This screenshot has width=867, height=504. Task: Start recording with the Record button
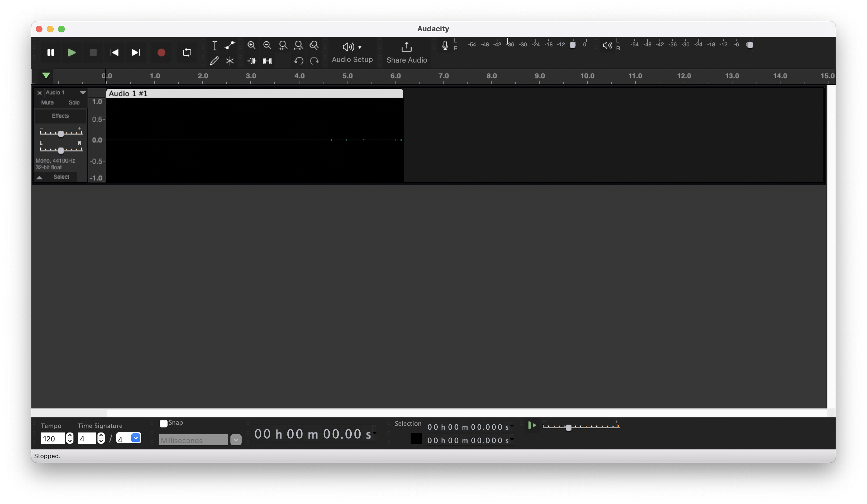pos(161,52)
